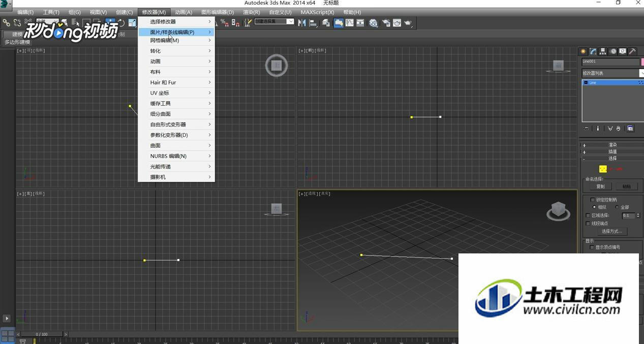Screen dimensions: 644x344
Task: Open the Material Editor
Action: [373, 22]
